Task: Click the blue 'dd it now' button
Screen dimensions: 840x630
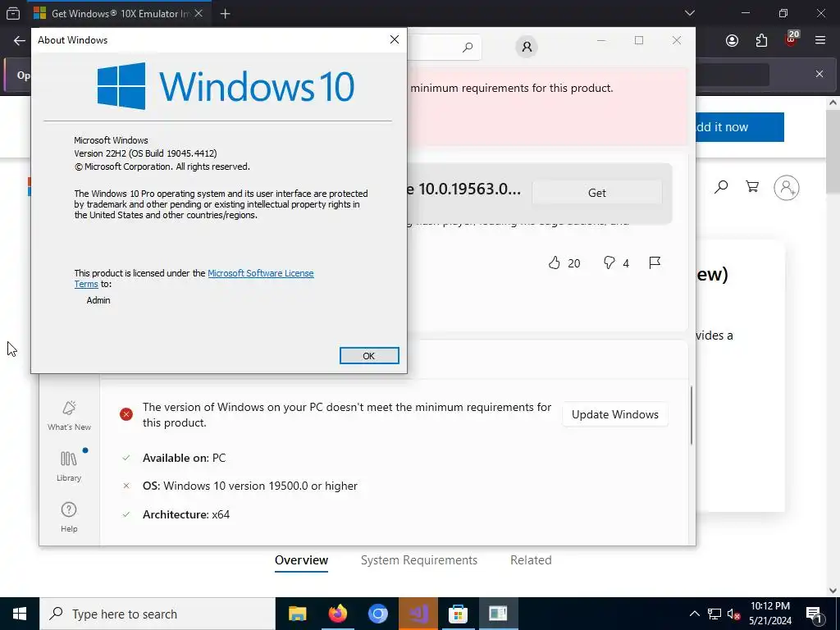Action: (740, 127)
